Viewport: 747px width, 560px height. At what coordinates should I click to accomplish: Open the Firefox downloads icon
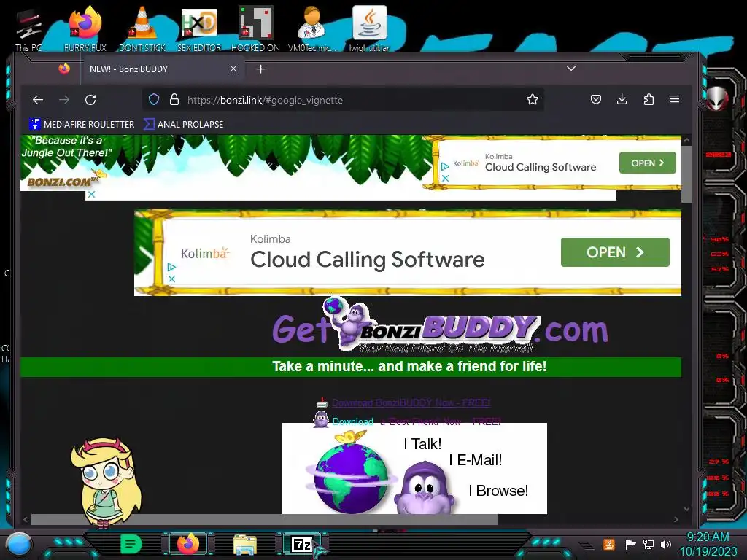[622, 99]
